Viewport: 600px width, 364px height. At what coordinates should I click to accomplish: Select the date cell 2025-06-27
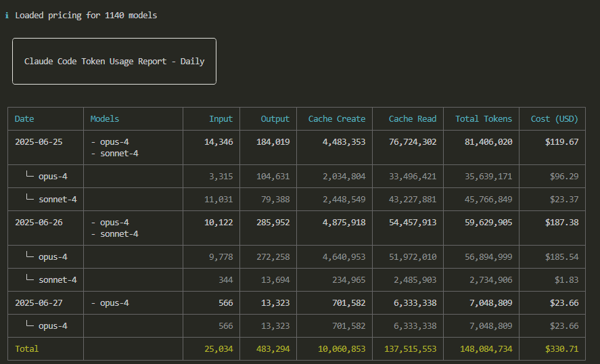pyautogui.click(x=39, y=302)
